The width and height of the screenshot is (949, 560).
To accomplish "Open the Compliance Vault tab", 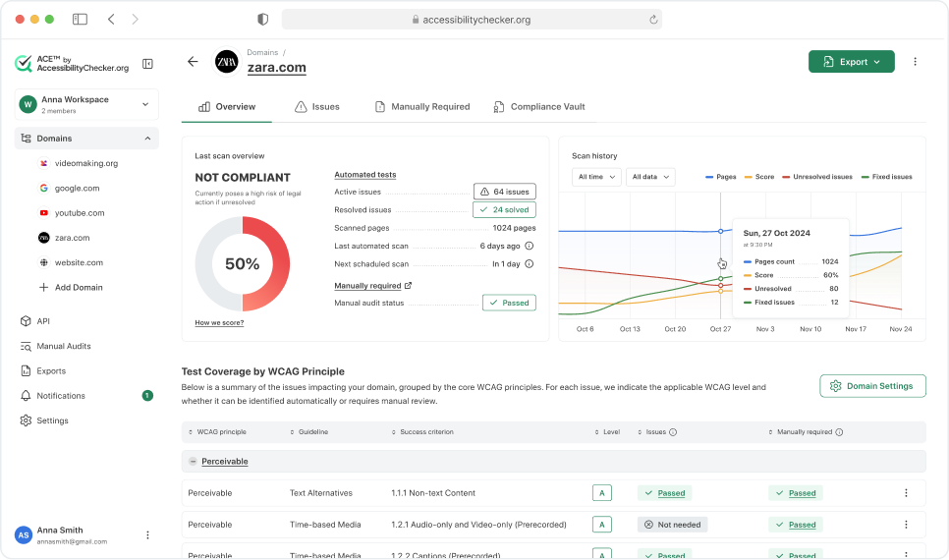I will click(x=539, y=106).
